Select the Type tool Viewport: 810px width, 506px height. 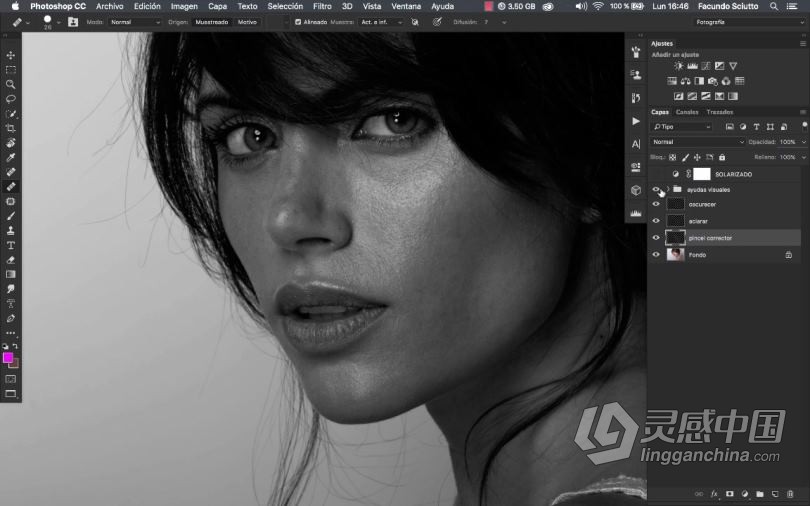pyautogui.click(x=10, y=245)
